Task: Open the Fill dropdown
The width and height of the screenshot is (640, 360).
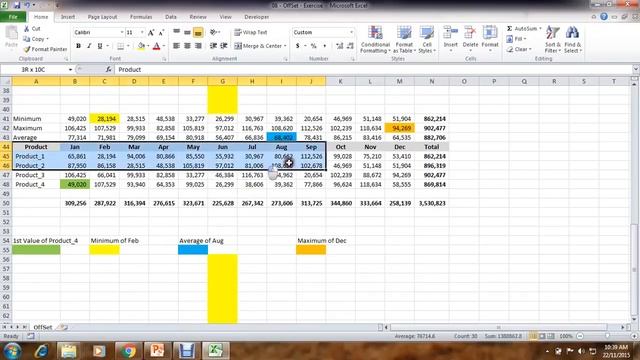Action: coord(516,39)
